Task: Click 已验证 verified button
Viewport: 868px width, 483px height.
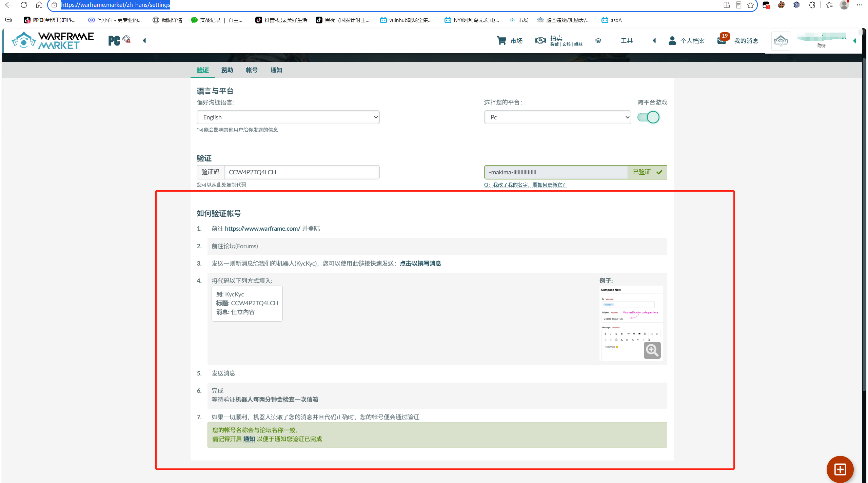Action: point(648,172)
